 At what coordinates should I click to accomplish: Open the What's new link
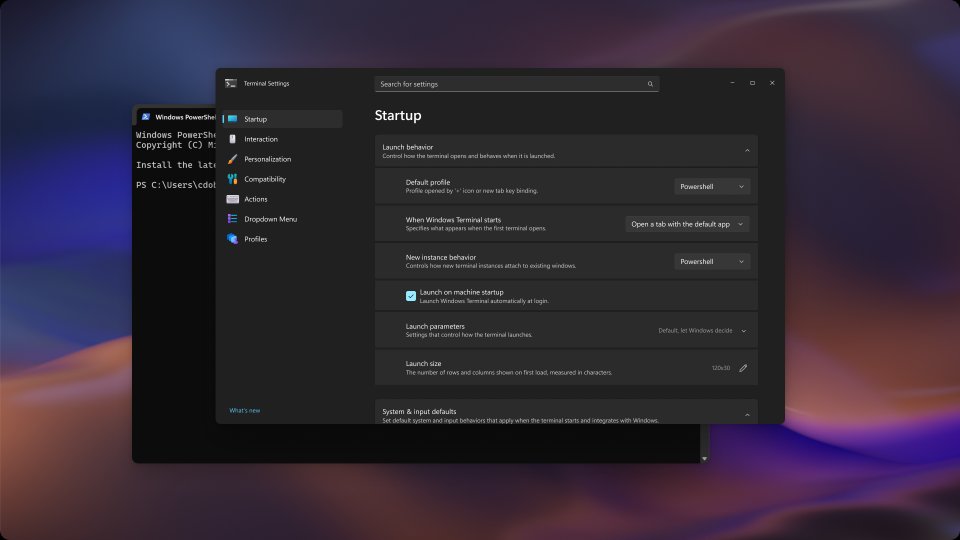pos(244,410)
